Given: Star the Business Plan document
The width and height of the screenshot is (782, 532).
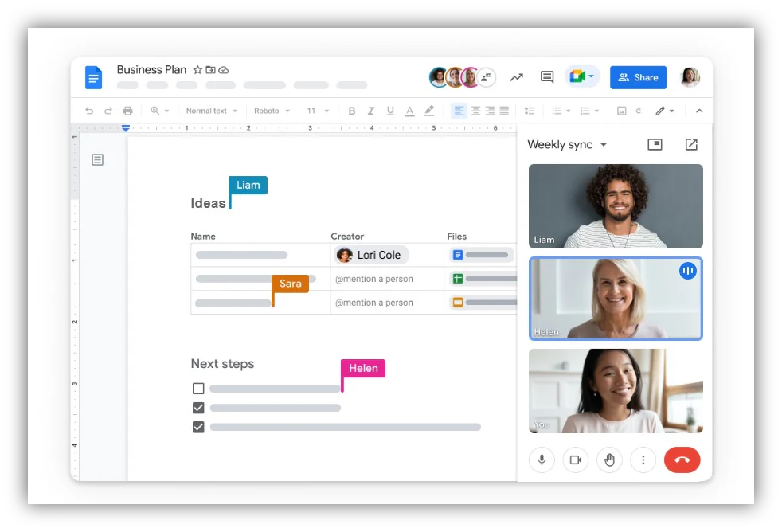Looking at the screenshot, I should coord(197,70).
